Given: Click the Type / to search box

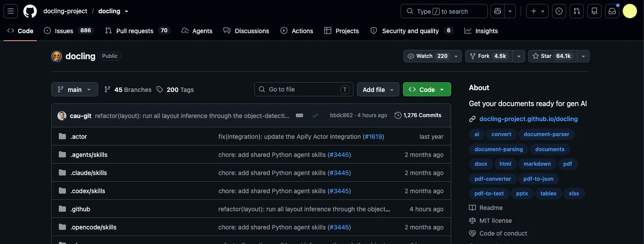Looking at the screenshot, I should tap(444, 11).
